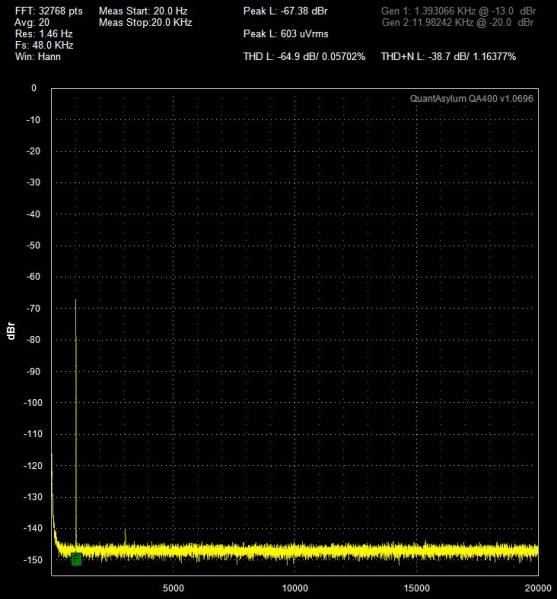This screenshot has height=599, width=557.
Task: Click the Meas Start 20.0 Hz label
Action: [x=143, y=11]
